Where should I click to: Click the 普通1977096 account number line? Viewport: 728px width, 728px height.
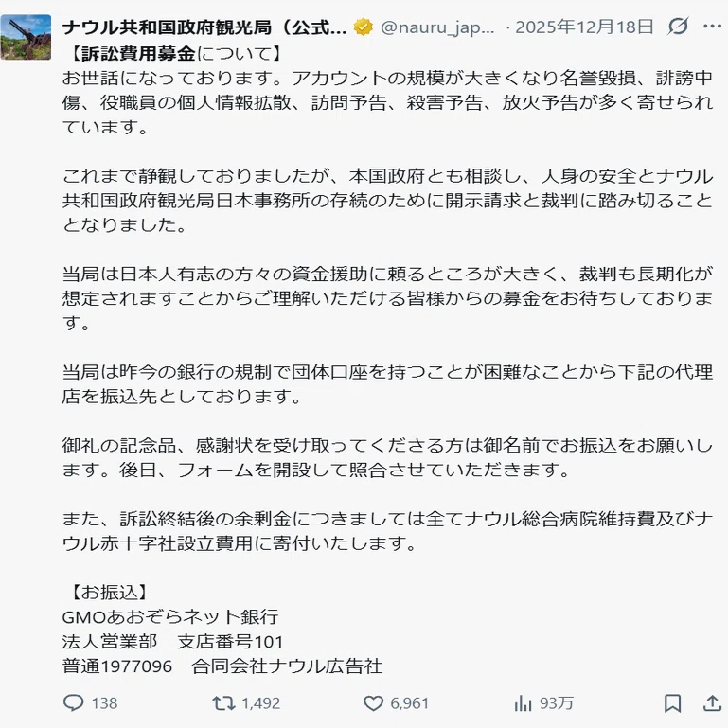117,666
